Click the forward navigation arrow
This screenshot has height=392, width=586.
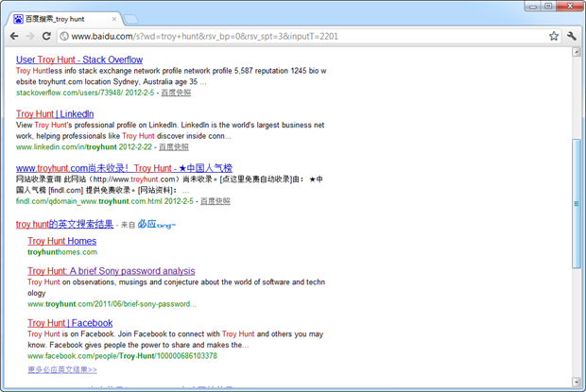pos(30,36)
